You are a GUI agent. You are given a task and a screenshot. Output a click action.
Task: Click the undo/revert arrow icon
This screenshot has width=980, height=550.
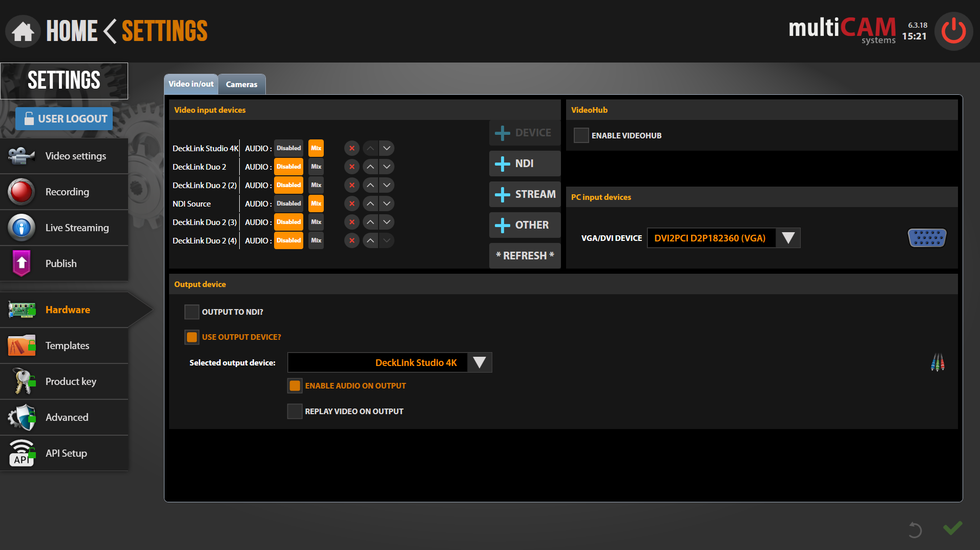915,529
